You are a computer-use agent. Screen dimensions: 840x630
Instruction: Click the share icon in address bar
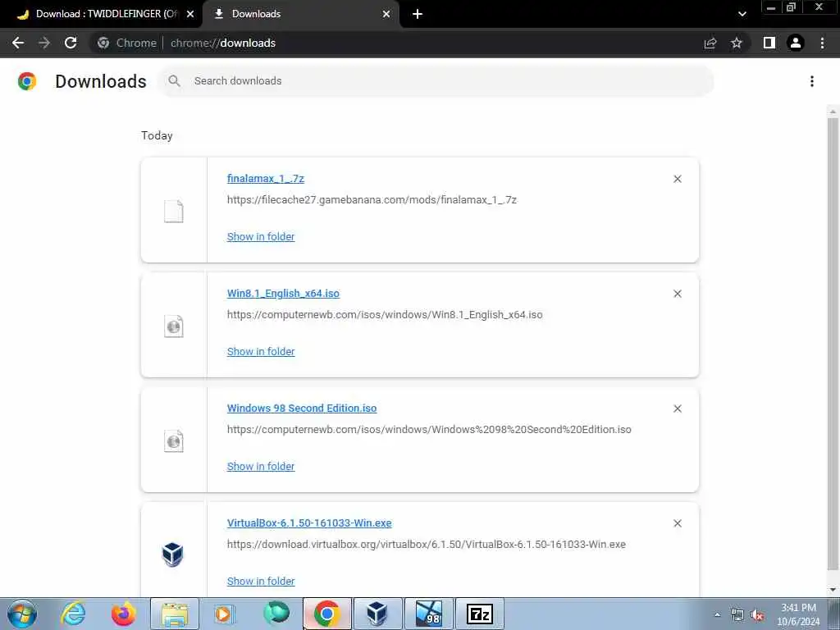[710, 43]
